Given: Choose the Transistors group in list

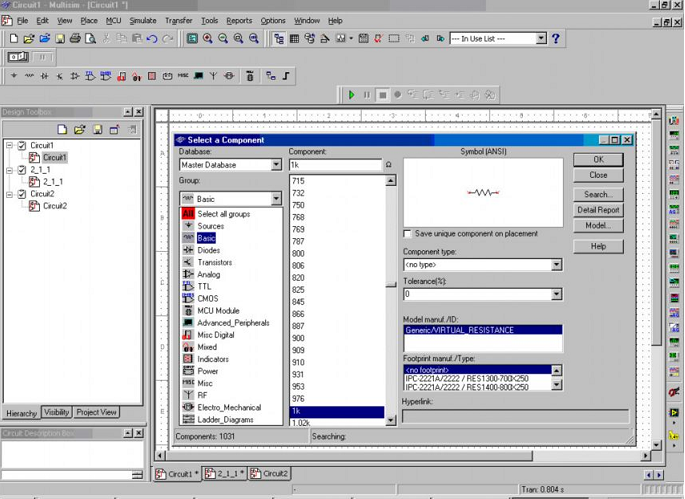Looking at the screenshot, I should tap(214, 263).
